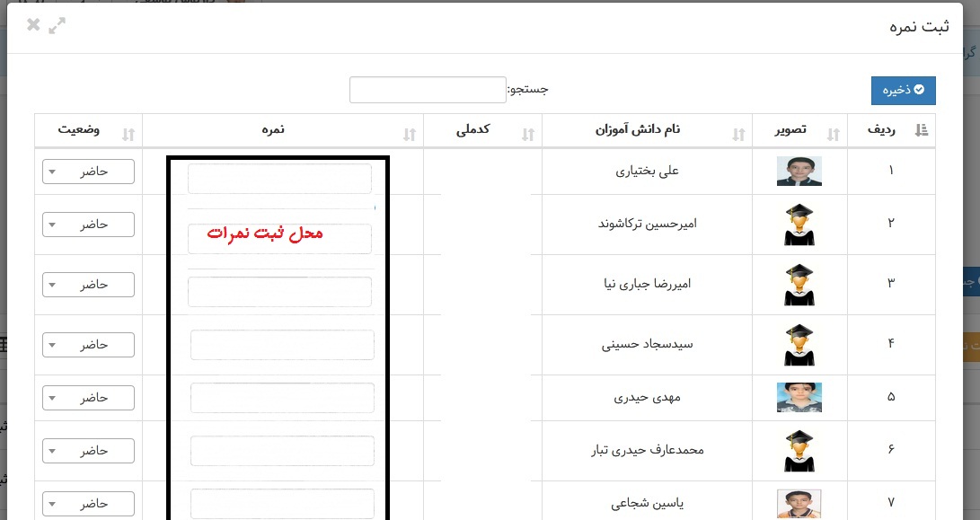Click graduate avatar of محمدعارف حیدری تبار
980x520 pixels.
pyautogui.click(x=799, y=451)
